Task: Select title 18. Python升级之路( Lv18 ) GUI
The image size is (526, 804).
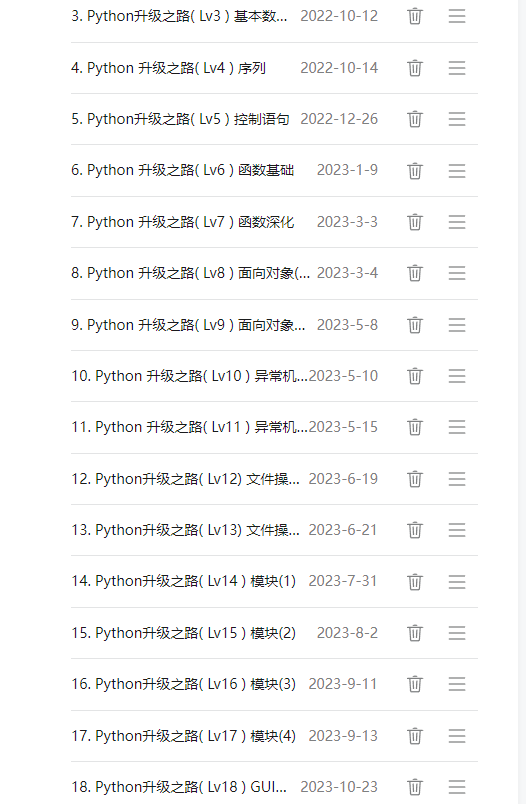Action: (179, 787)
